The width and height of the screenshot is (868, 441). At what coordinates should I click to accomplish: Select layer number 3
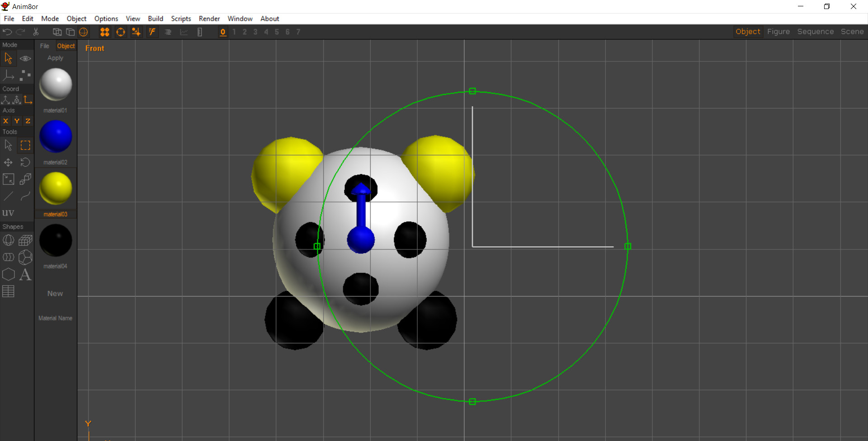click(255, 32)
